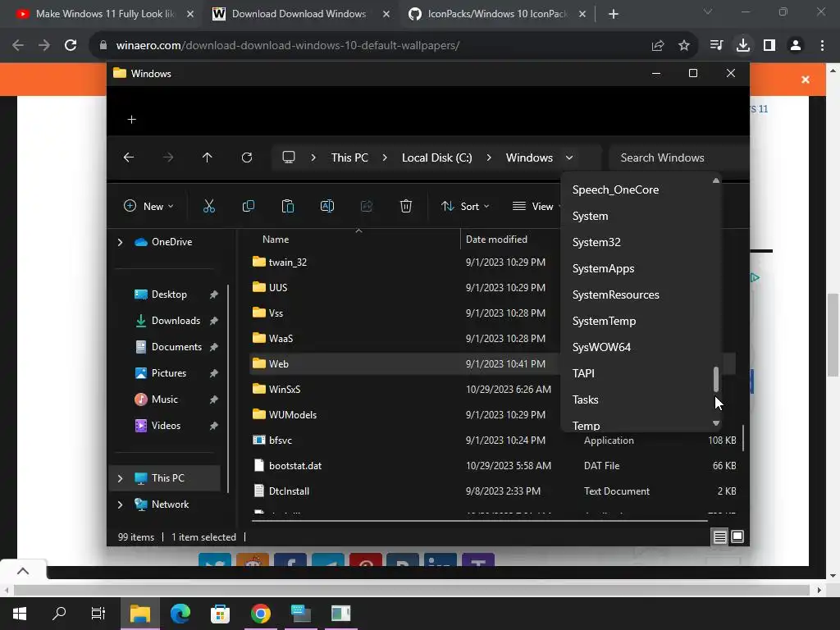Expand the Network tree node

point(120,504)
